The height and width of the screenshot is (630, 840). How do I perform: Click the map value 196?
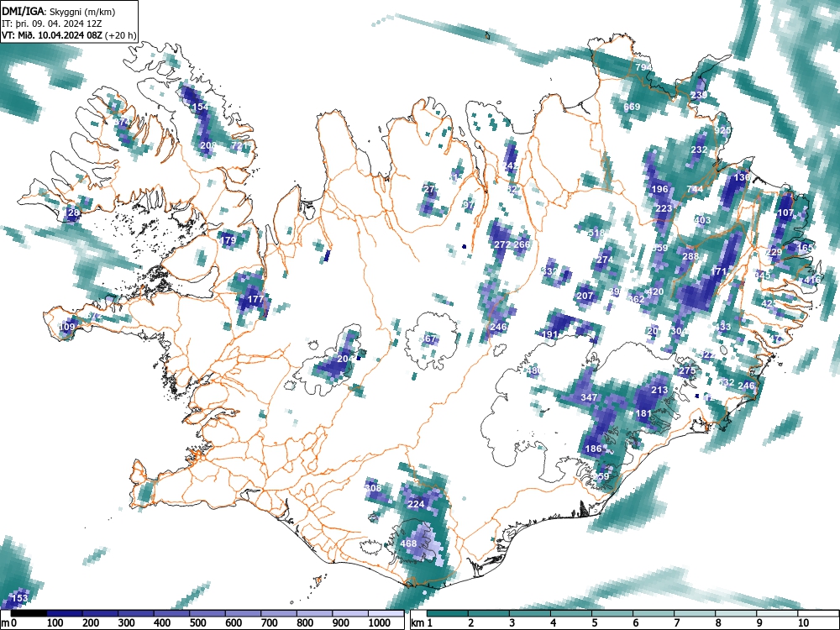(x=660, y=188)
